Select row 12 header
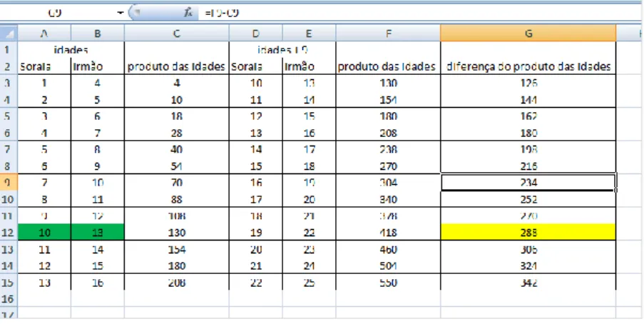This screenshot has height=324, width=644. tap(9, 233)
